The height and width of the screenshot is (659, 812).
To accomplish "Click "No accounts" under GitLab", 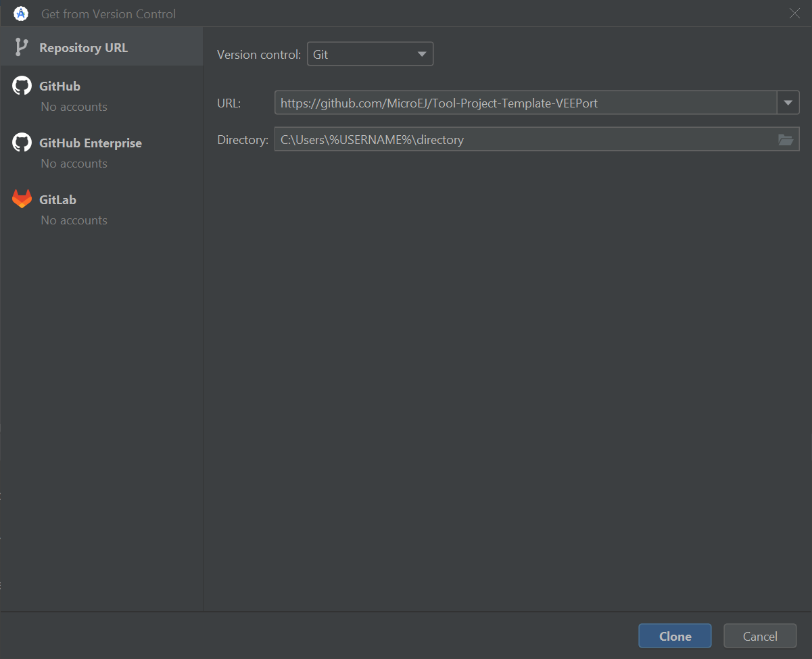I will click(x=74, y=220).
